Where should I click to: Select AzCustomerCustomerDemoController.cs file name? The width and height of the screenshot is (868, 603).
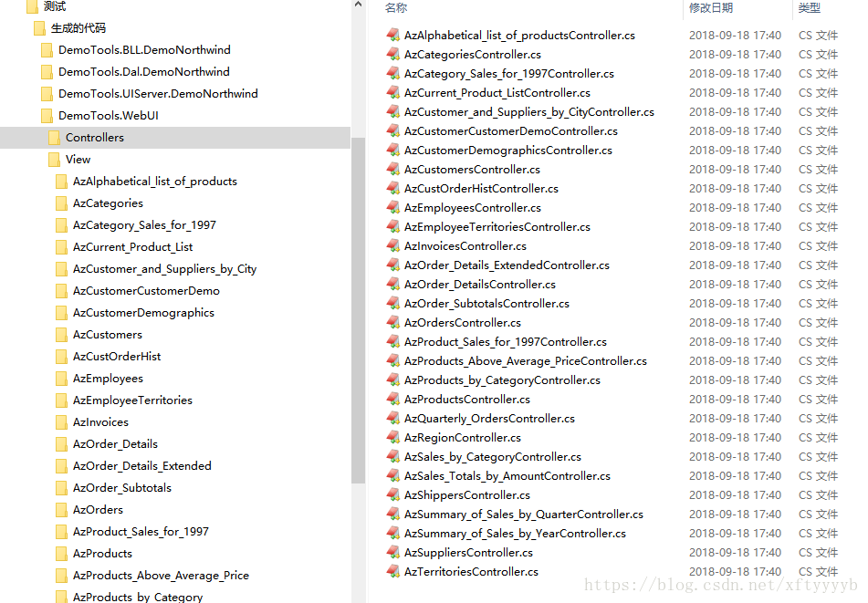click(511, 131)
